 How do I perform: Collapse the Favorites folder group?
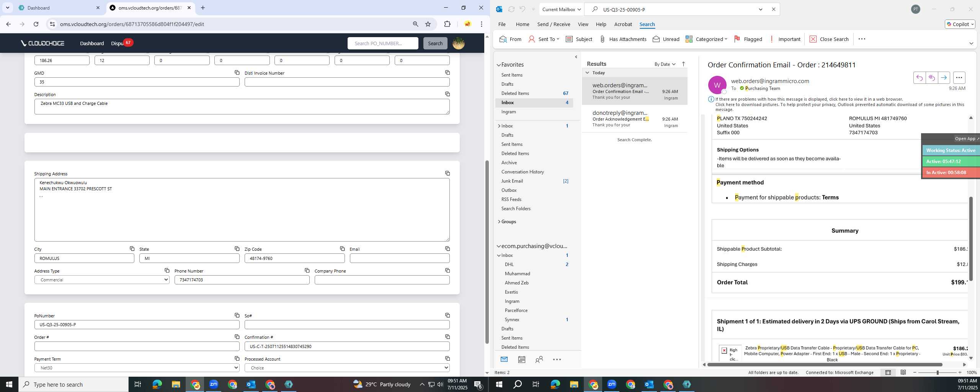498,65
